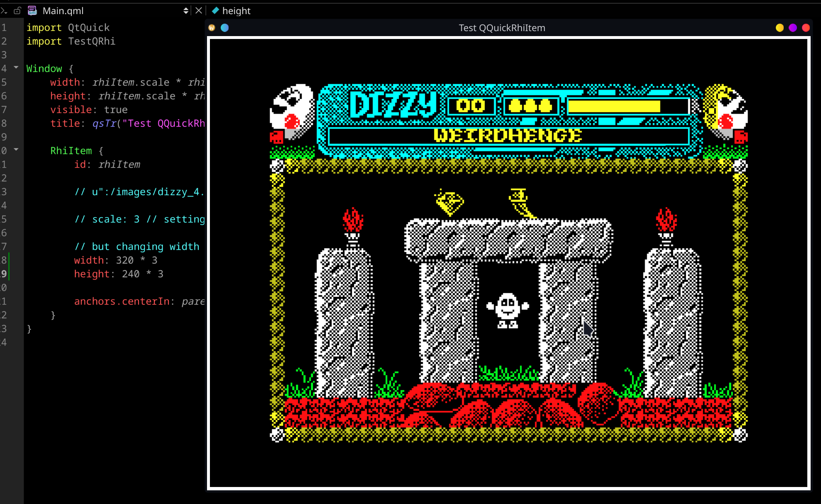Click the 00 score counter in HUD
Image resolution: width=821 pixels, height=504 pixels.
471,106
